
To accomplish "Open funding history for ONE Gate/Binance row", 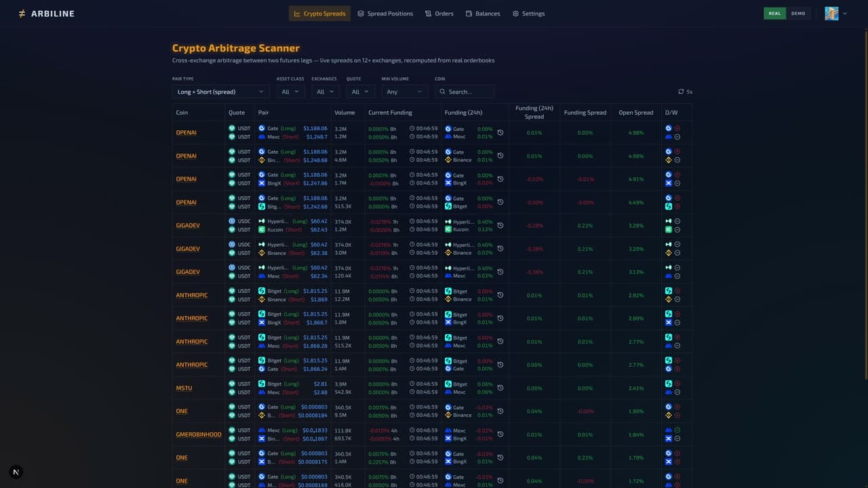I will pyautogui.click(x=500, y=411).
